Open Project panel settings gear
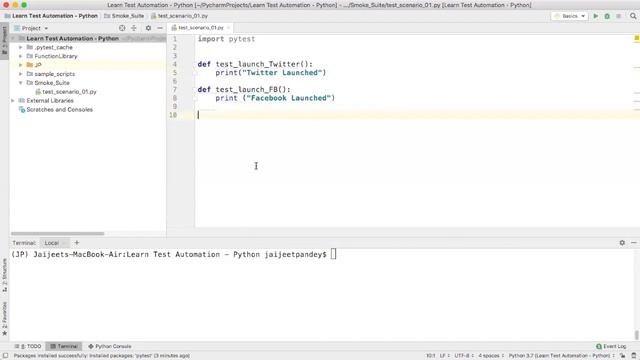 (x=148, y=28)
